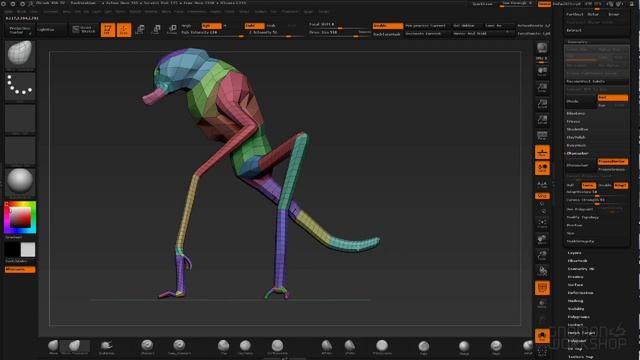Expand the Polygroups subpalette
The image size is (640, 360).
tap(579, 317)
